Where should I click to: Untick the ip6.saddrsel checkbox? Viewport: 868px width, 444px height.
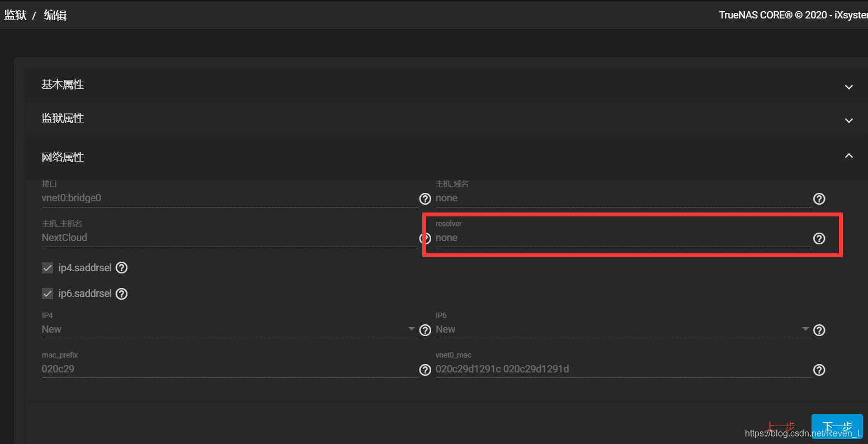tap(48, 294)
